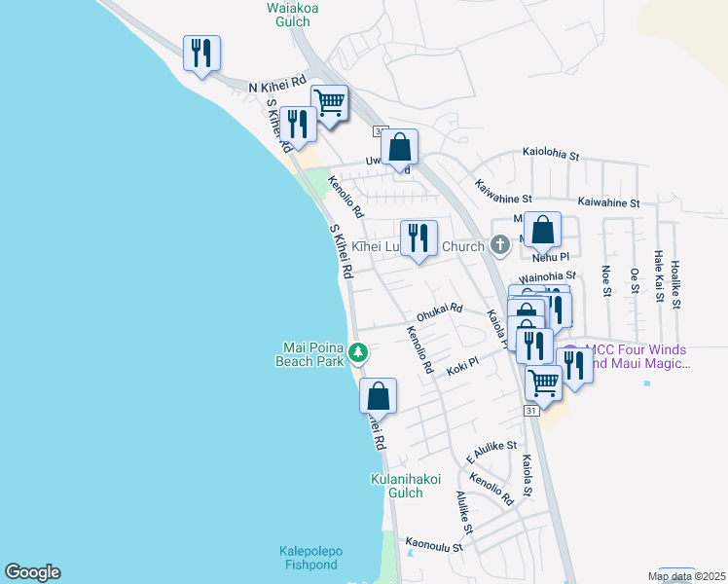728x584 pixels.
Task: Select the shopping cart marker near route 31 shield
Action: point(544,385)
